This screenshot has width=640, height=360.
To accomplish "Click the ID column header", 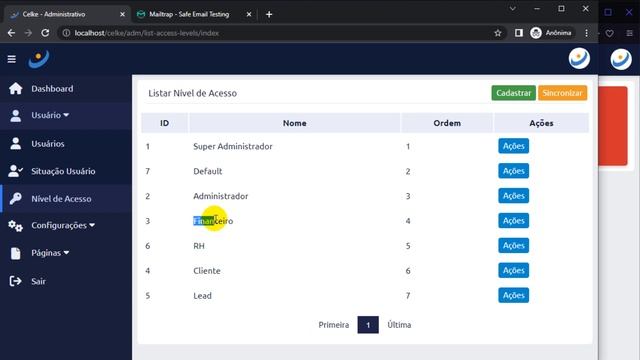I will pyautogui.click(x=164, y=123).
